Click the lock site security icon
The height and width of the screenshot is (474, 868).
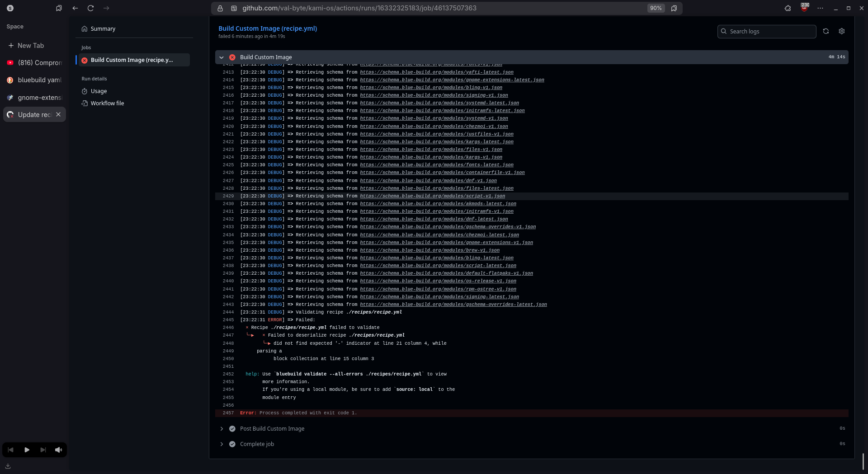point(220,8)
